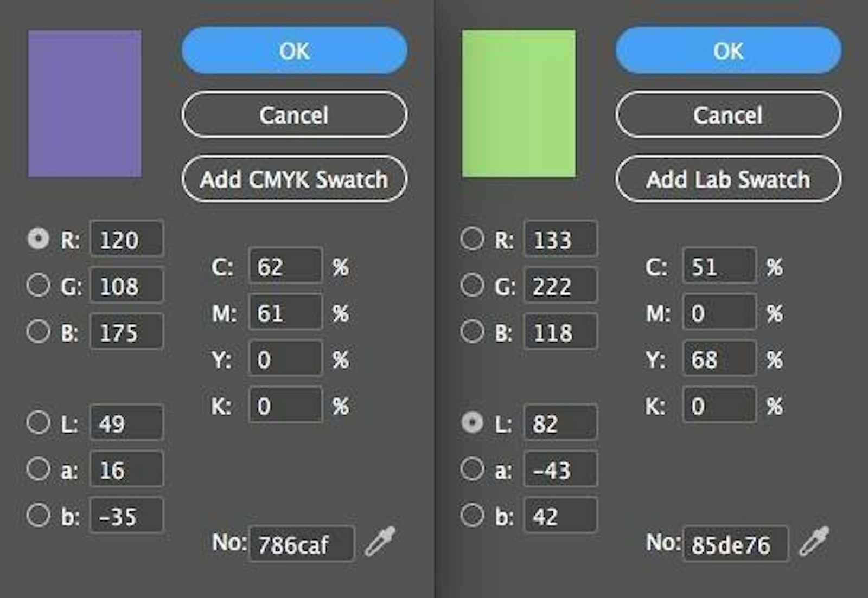
Task: Click the C field showing 51 percent
Action: [719, 266]
